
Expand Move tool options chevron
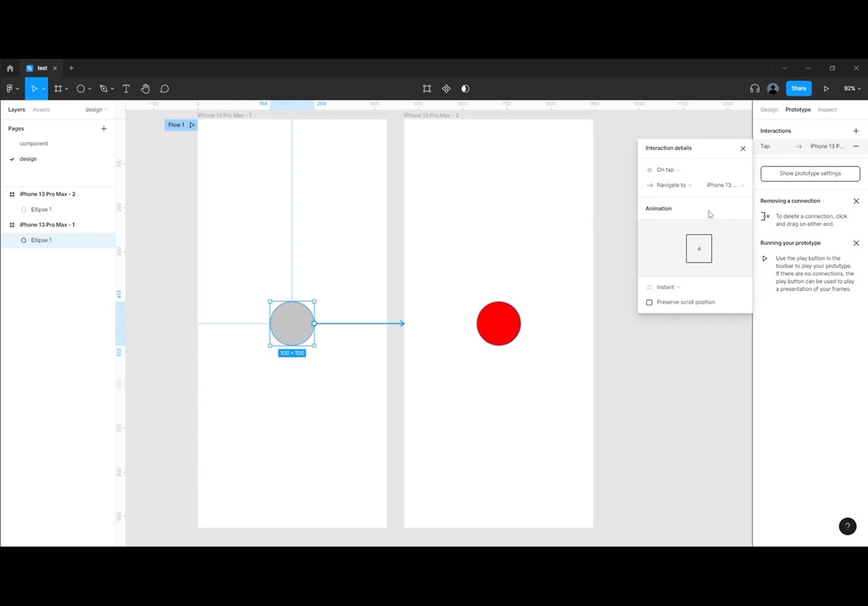pos(43,89)
